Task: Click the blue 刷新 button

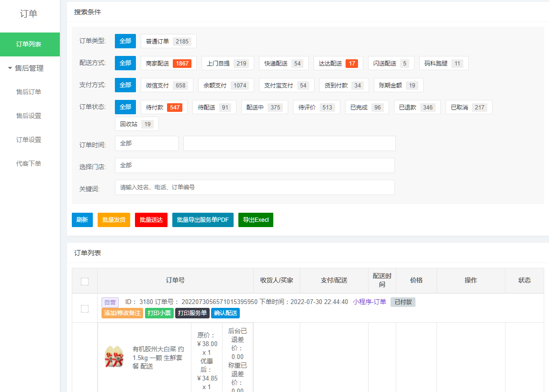Action: pyautogui.click(x=82, y=220)
